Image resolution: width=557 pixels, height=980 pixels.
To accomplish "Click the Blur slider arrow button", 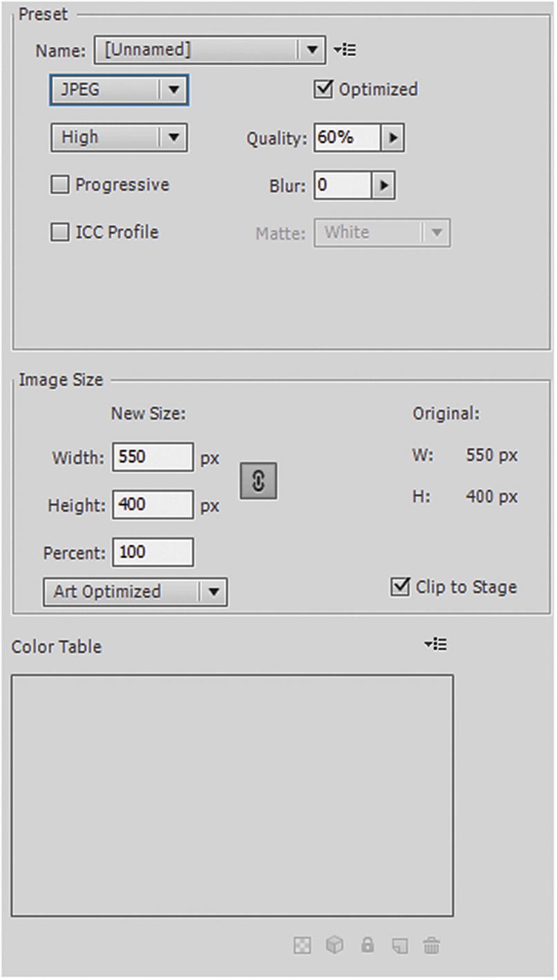I will tap(382, 184).
